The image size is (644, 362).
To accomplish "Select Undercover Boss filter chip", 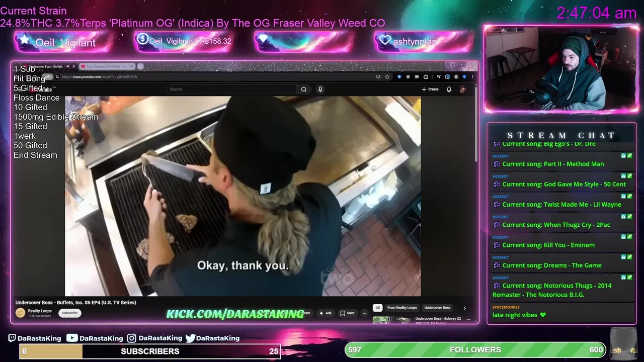I will tap(437, 308).
